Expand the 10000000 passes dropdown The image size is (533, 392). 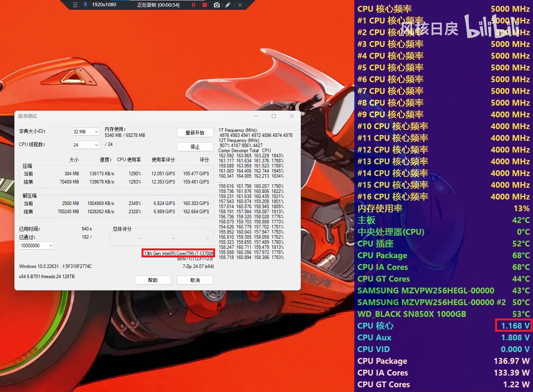(x=37, y=246)
